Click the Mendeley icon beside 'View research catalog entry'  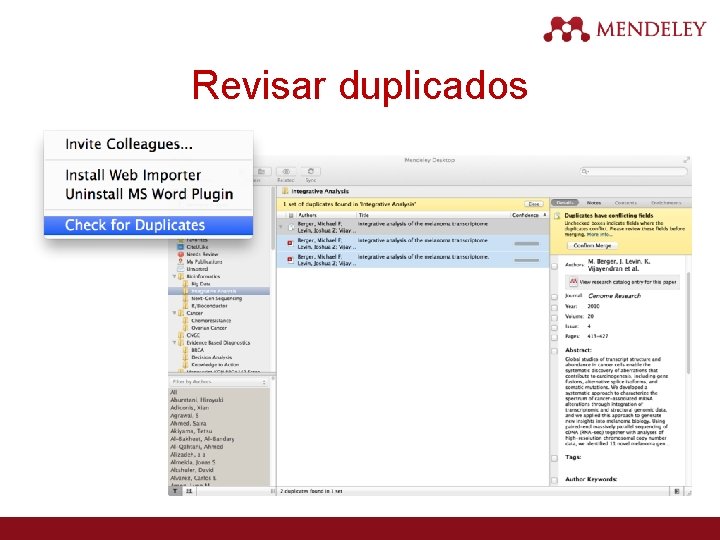tap(573, 281)
